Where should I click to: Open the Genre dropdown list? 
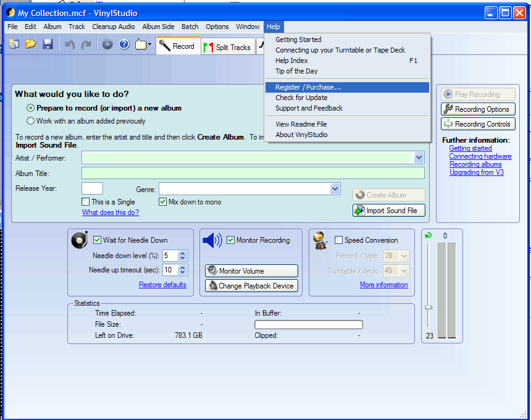(335, 189)
